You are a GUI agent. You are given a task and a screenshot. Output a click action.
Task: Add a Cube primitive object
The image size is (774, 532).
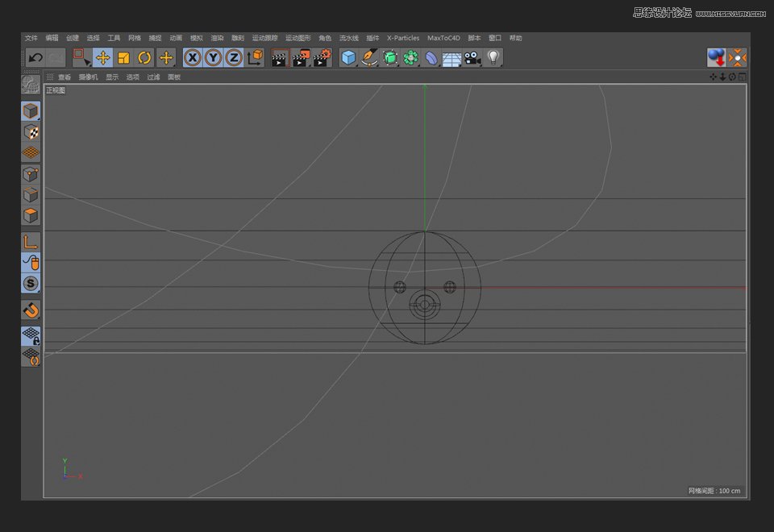(348, 57)
